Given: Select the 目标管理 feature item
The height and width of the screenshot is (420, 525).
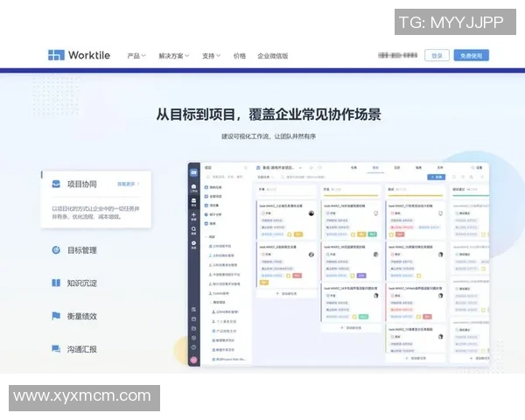Looking at the screenshot, I should click(x=74, y=250).
